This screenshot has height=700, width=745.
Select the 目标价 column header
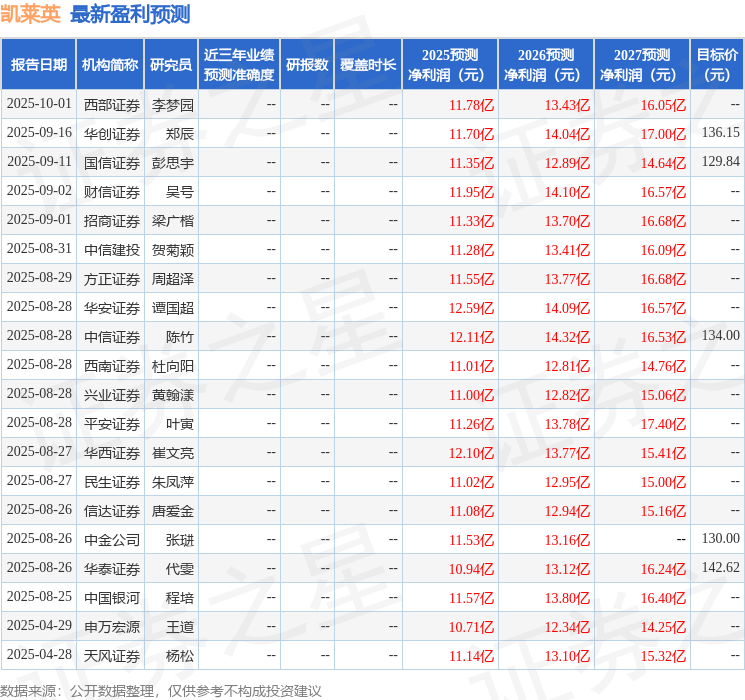[717, 65]
